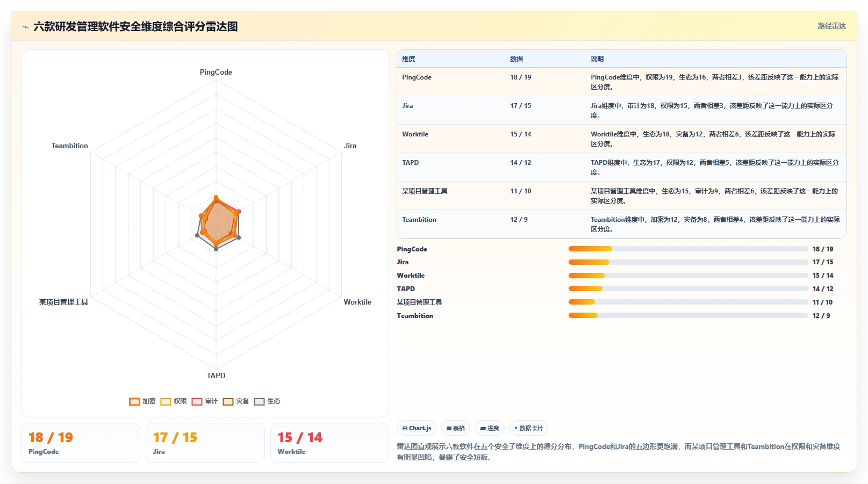The width and height of the screenshot is (868, 484).
Task: Click the 路径雷达 label in header
Action: (831, 26)
